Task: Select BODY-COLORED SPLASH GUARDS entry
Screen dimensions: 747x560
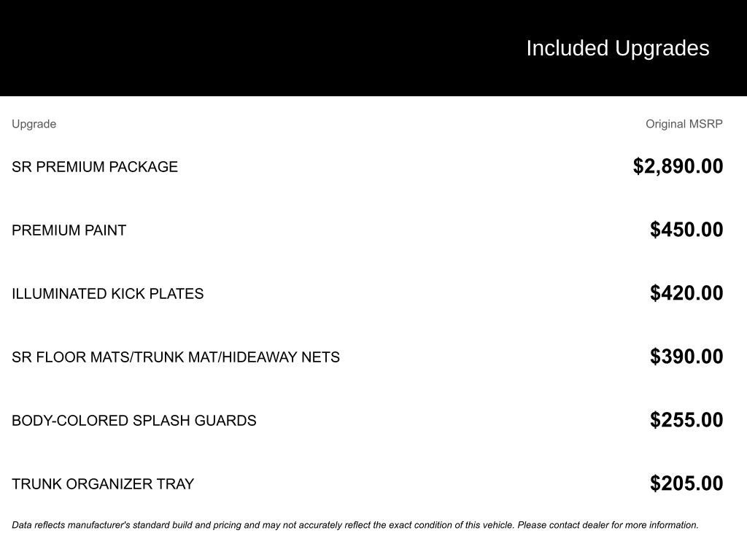Action: [x=134, y=421]
